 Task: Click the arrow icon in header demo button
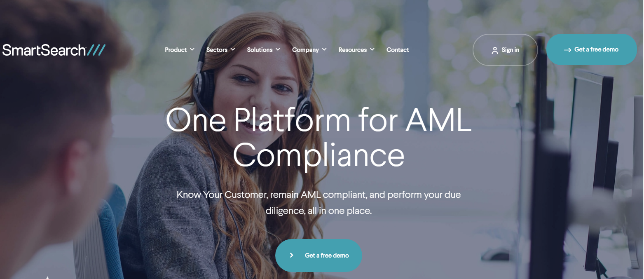point(567,50)
